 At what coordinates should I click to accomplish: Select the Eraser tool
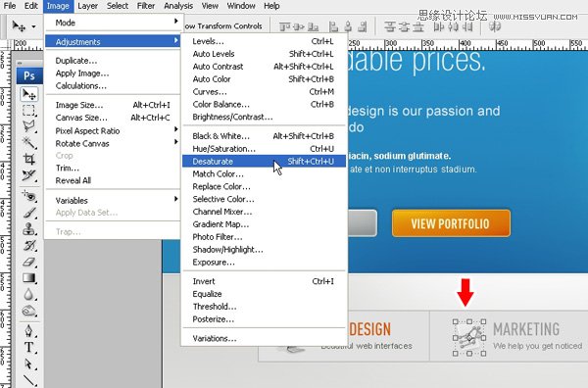[28, 262]
